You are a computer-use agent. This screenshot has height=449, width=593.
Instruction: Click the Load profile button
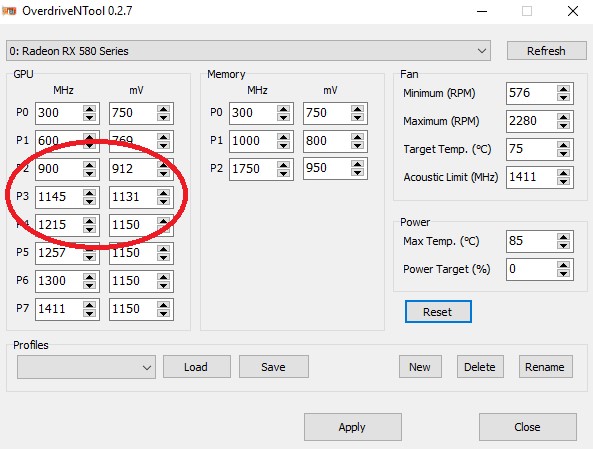point(197,367)
